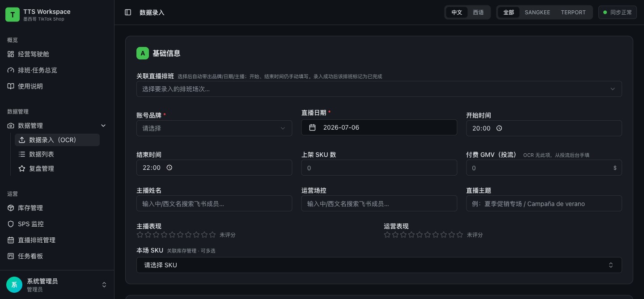Open 任务看板 page
Image resolution: width=644 pixels, height=299 pixels.
(57, 256)
